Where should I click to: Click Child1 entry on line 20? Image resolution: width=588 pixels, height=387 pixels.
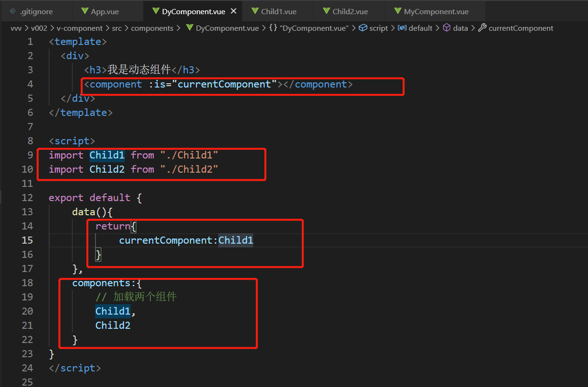pos(113,311)
